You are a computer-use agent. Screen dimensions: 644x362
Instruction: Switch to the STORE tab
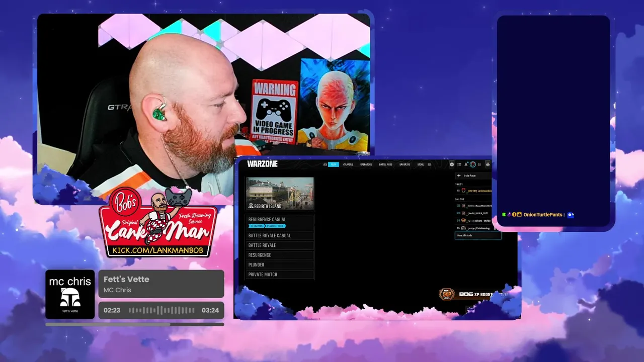click(420, 164)
